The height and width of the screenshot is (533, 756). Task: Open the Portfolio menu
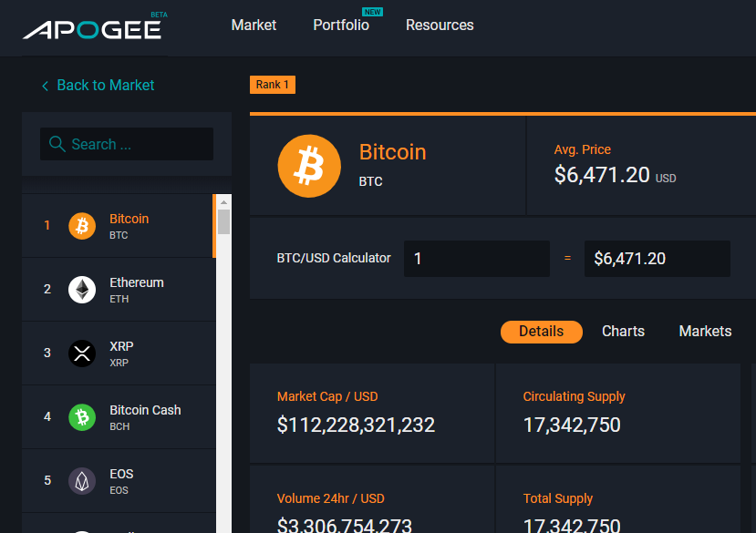[341, 26]
